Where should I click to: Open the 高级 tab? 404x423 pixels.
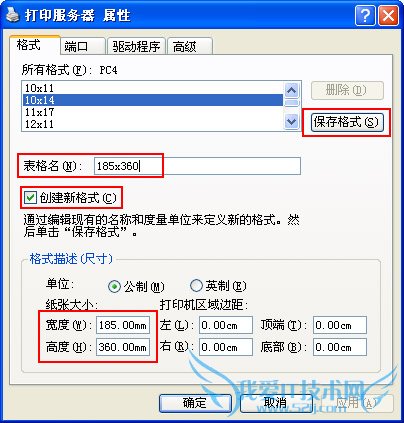tap(190, 46)
